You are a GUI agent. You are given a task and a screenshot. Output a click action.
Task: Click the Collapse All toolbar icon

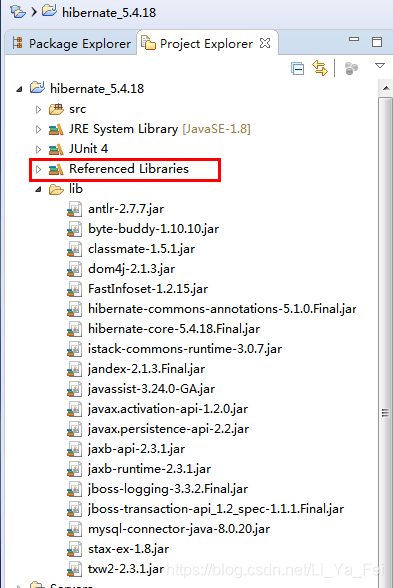[x=297, y=69]
